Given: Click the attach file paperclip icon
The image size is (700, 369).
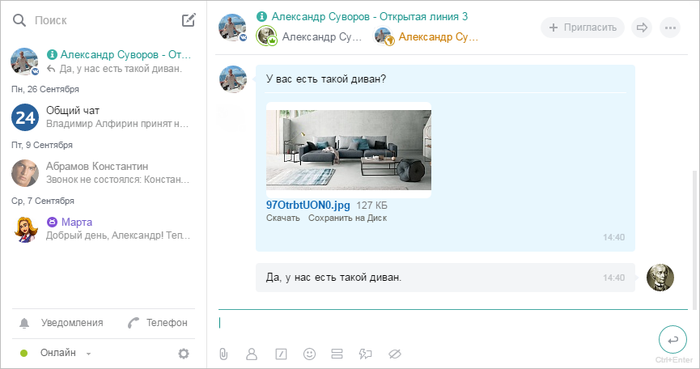Looking at the screenshot, I should pyautogui.click(x=224, y=354).
